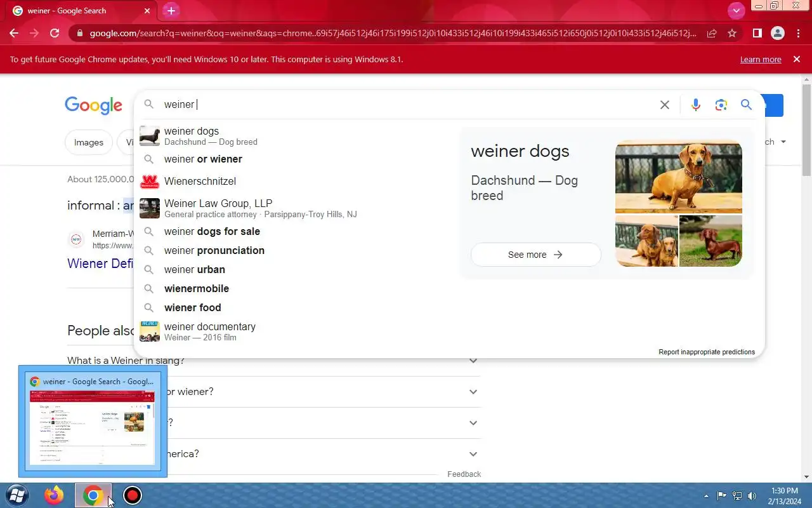This screenshot has width=812, height=508.
Task: Click the URL in the address bar
Action: tap(392, 33)
